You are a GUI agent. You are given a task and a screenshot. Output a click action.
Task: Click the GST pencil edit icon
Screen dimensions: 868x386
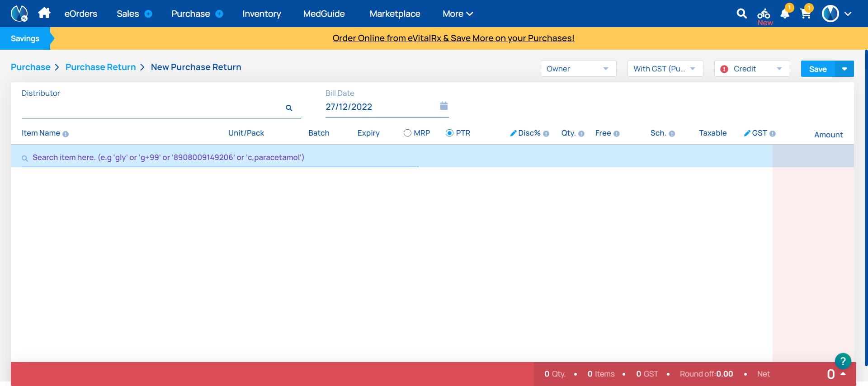pos(747,133)
